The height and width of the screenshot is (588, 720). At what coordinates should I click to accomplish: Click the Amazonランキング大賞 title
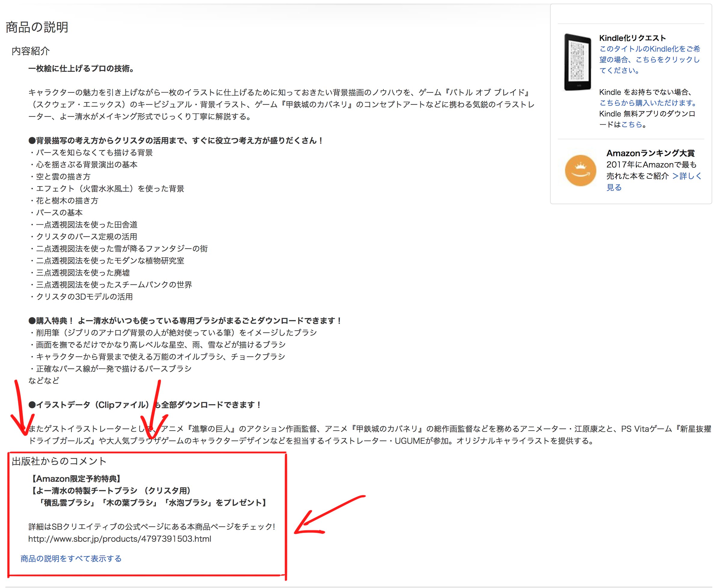pyautogui.click(x=650, y=153)
